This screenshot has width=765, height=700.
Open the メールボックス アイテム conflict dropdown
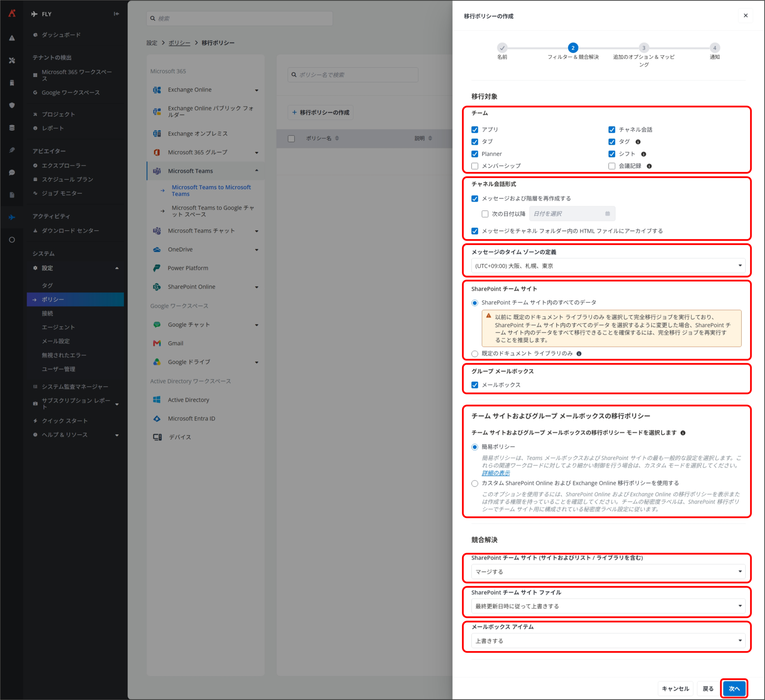click(x=608, y=641)
